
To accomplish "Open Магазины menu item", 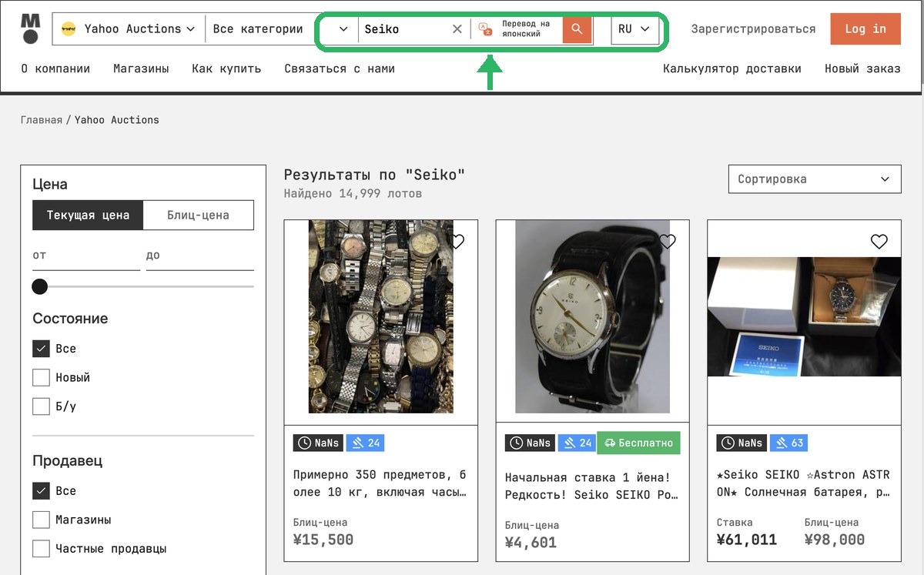I will (141, 69).
